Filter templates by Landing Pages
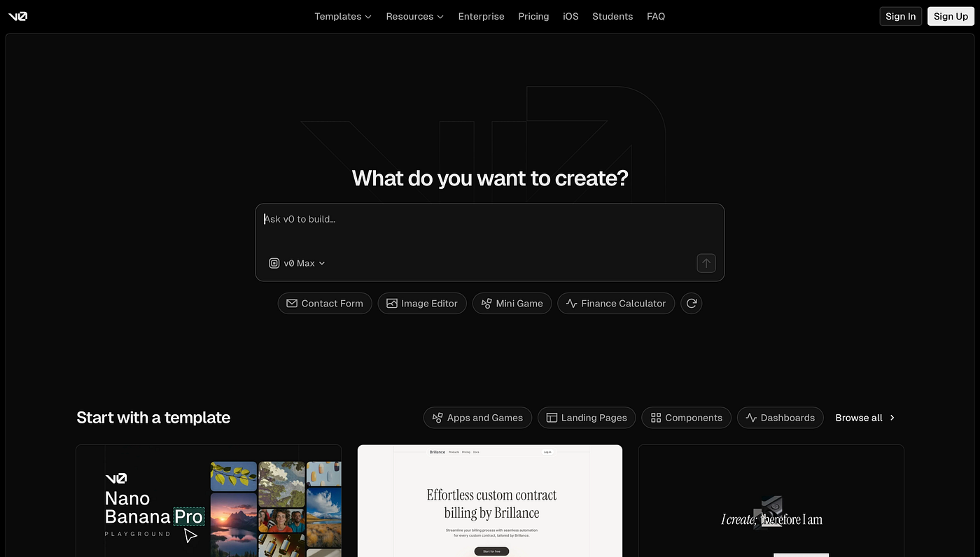Screen dimensions: 980x557 click(587, 418)
